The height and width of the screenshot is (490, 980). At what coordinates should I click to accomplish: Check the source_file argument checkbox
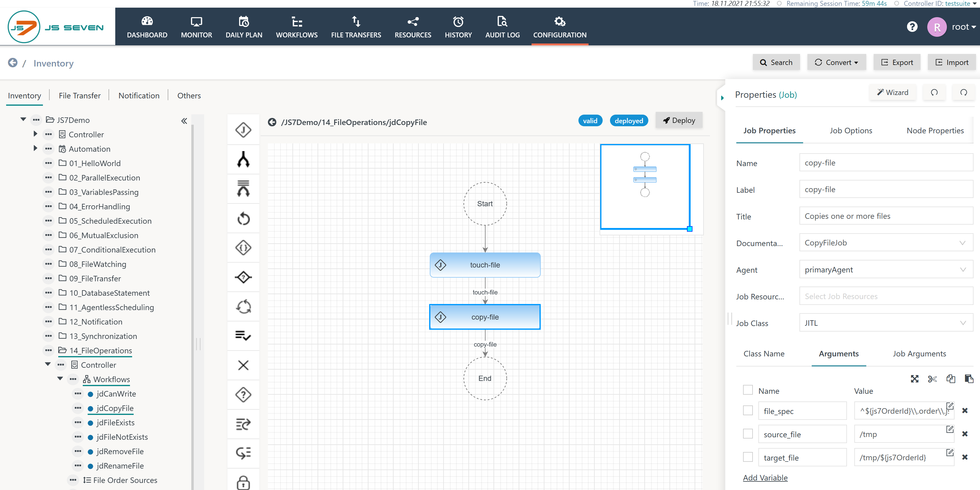point(748,434)
